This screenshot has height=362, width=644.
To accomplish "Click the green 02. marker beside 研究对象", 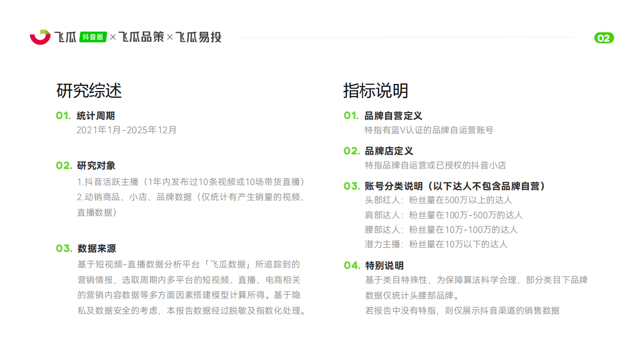I will coord(64,165).
